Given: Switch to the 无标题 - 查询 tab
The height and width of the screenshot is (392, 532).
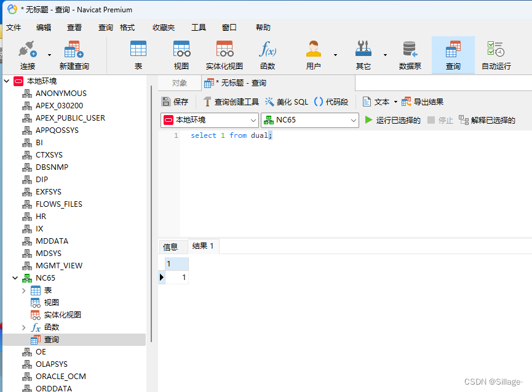Looking at the screenshot, I should [x=278, y=83].
